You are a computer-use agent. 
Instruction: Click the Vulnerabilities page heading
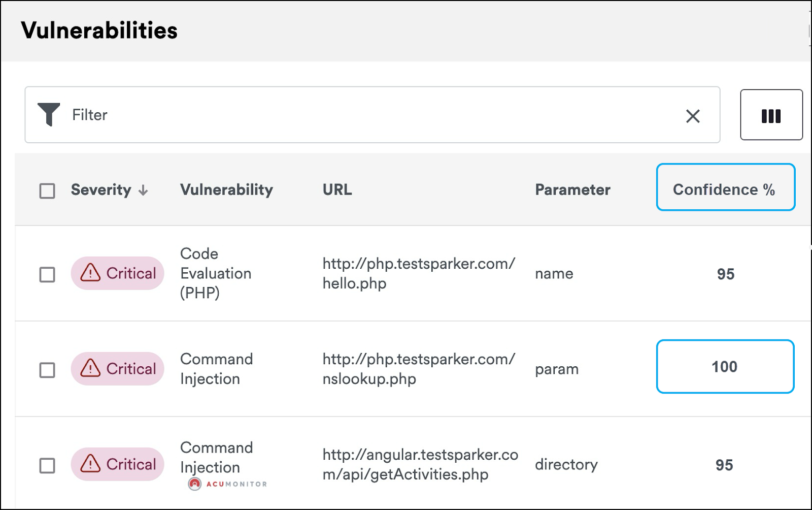[x=99, y=30]
